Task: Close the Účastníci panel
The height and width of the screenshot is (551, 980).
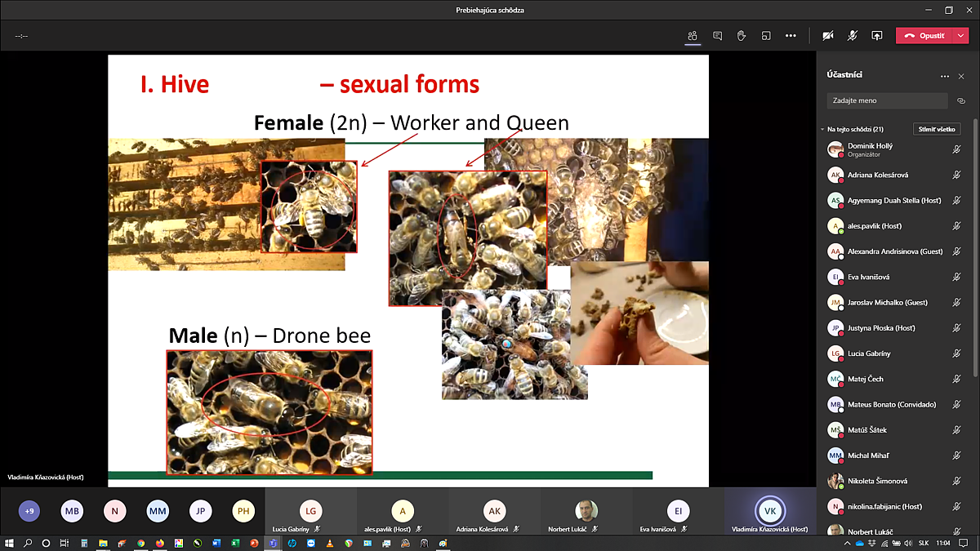Action: click(x=961, y=76)
